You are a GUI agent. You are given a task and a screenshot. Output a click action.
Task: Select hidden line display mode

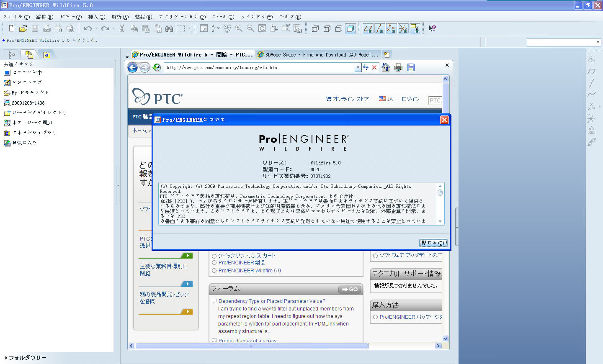click(x=327, y=28)
